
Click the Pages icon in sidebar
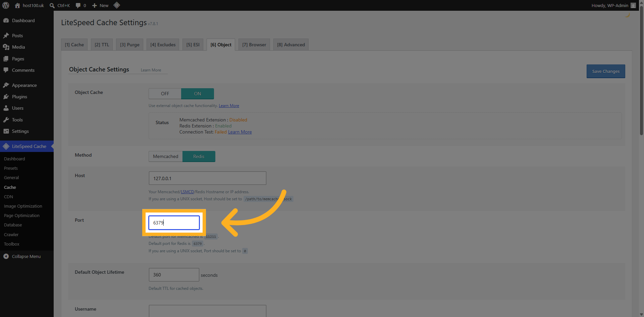pos(6,59)
